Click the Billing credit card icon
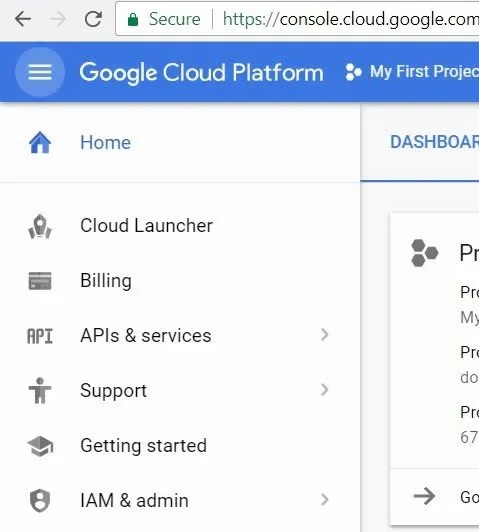The image size is (479, 532). [x=40, y=281]
